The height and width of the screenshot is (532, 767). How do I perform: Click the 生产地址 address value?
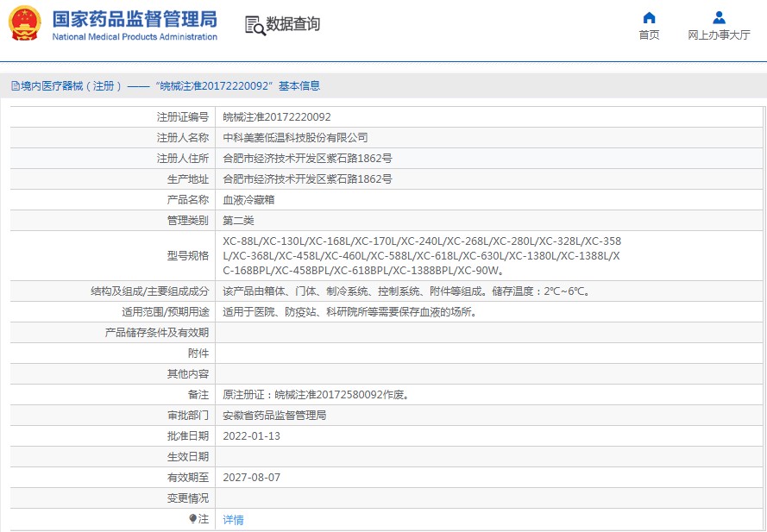307,179
